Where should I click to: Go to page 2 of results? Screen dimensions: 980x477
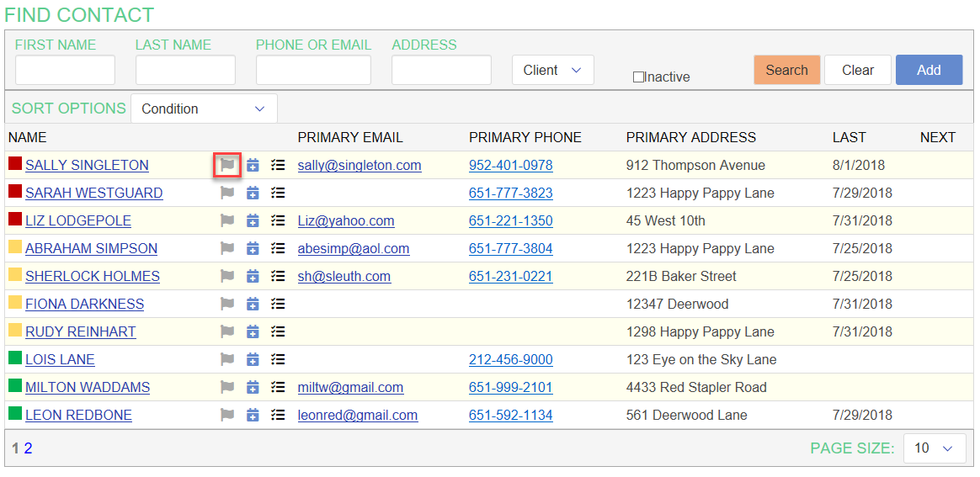click(x=28, y=448)
